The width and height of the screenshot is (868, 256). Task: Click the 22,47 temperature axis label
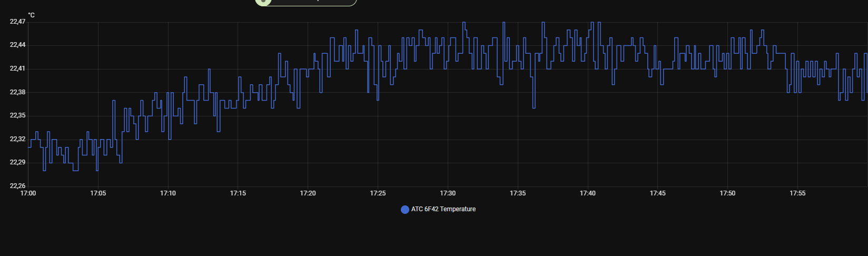pos(17,22)
